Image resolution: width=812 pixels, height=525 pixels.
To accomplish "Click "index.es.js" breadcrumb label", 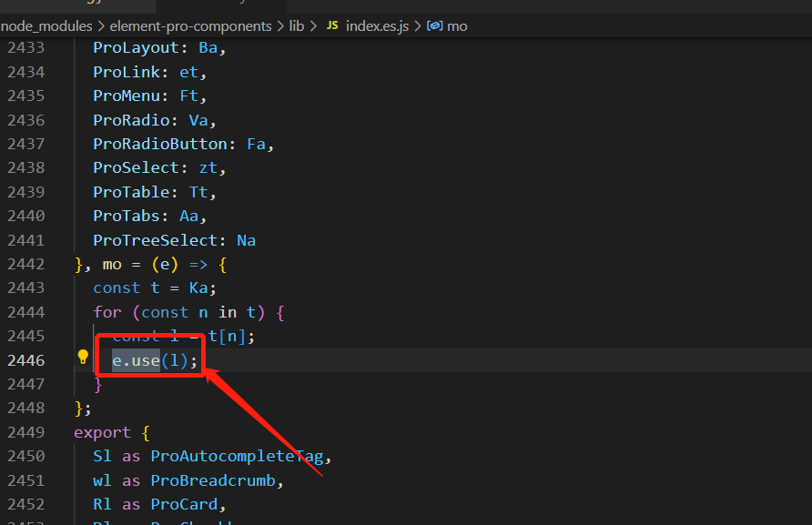I will coord(376,25).
